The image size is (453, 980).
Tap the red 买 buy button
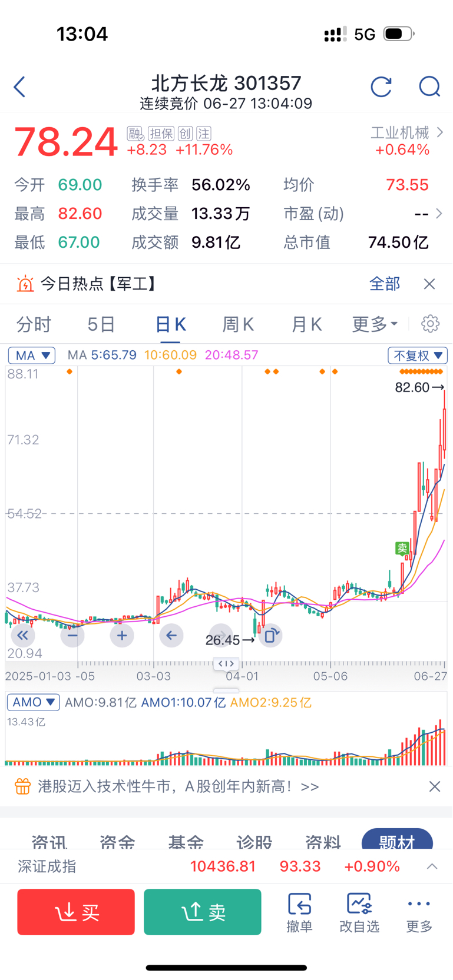point(76,912)
